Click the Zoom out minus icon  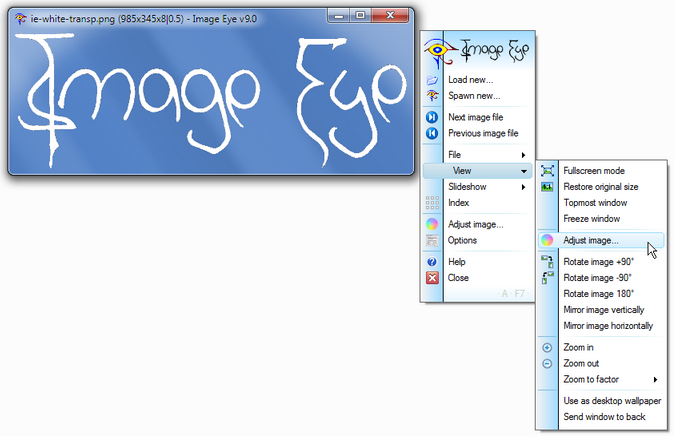(x=547, y=363)
